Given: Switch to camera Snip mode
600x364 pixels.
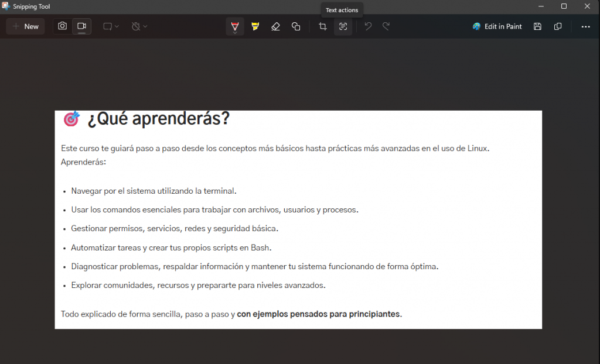Looking at the screenshot, I should 62,26.
